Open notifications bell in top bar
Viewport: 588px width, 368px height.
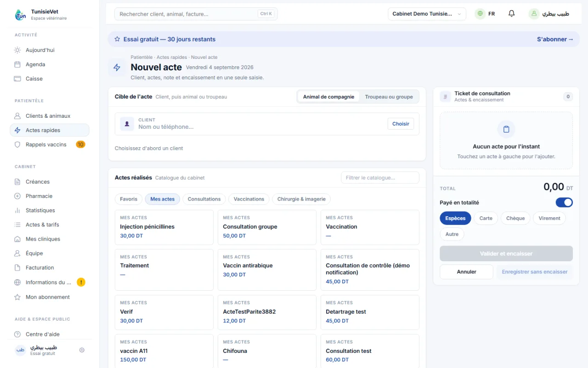click(511, 14)
